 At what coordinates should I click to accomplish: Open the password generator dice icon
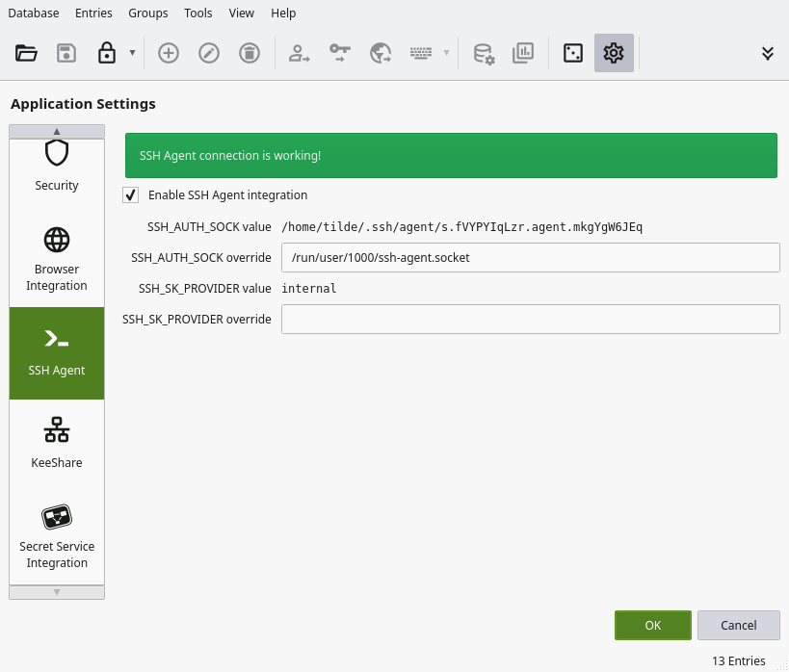[x=573, y=53]
